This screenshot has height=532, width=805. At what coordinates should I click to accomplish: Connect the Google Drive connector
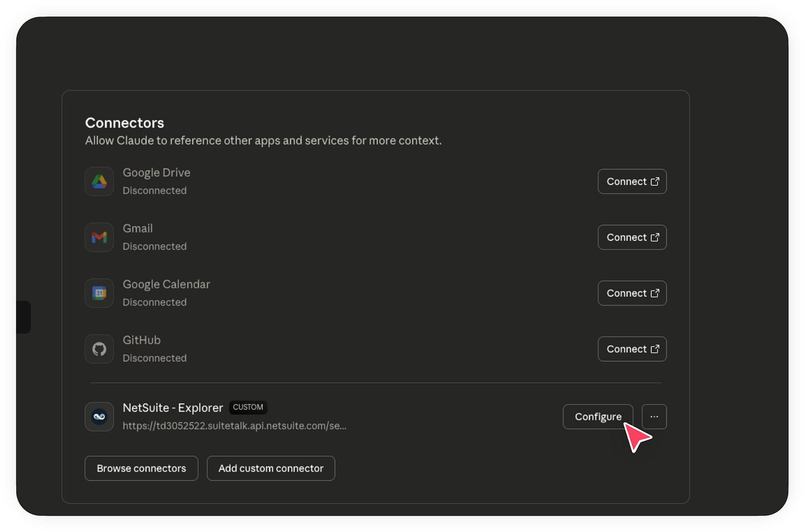[x=632, y=181]
